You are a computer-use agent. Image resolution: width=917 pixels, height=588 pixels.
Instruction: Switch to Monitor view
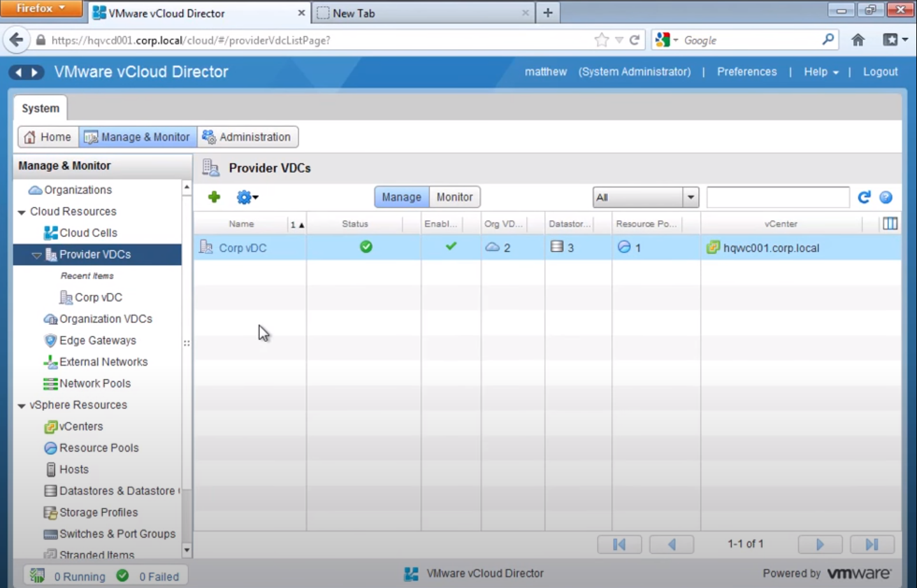(x=454, y=197)
